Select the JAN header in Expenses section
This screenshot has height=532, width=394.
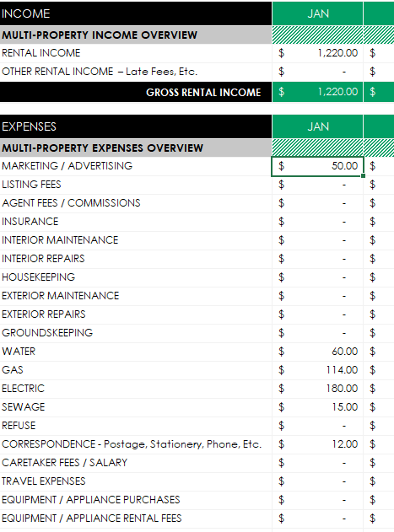(317, 126)
